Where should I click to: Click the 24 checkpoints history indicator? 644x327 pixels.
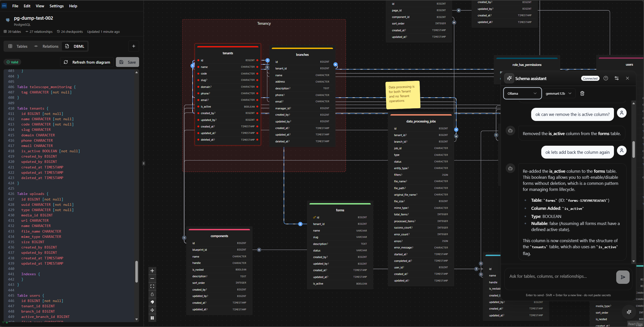point(70,32)
